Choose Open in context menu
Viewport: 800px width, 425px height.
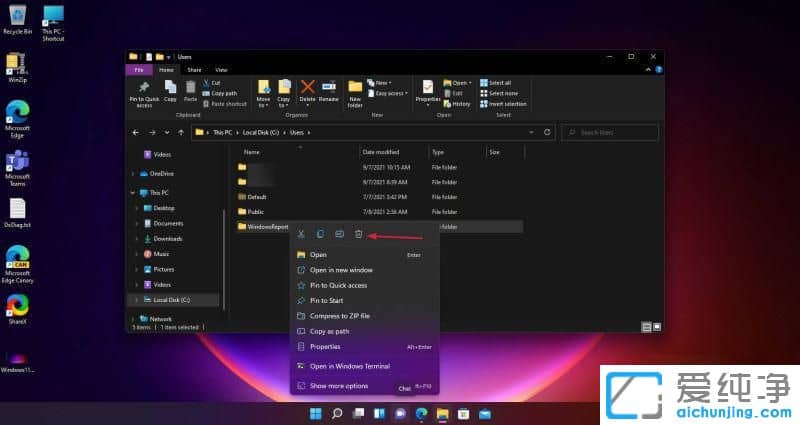[364, 255]
